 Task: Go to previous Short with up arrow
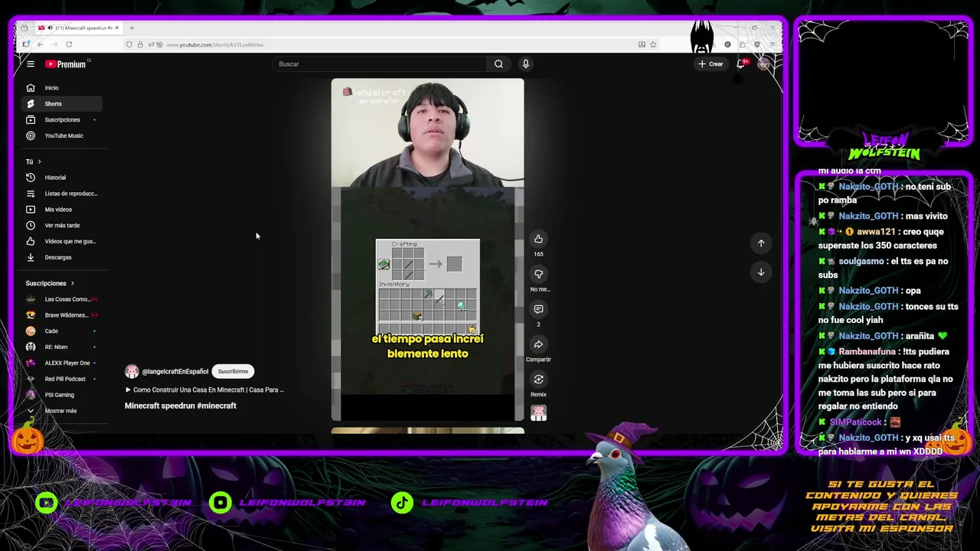click(761, 243)
